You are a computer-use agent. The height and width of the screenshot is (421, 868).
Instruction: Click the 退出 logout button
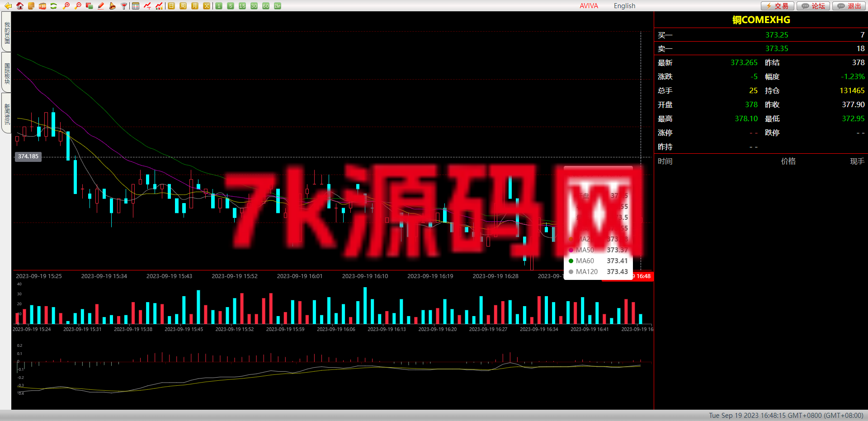click(849, 6)
